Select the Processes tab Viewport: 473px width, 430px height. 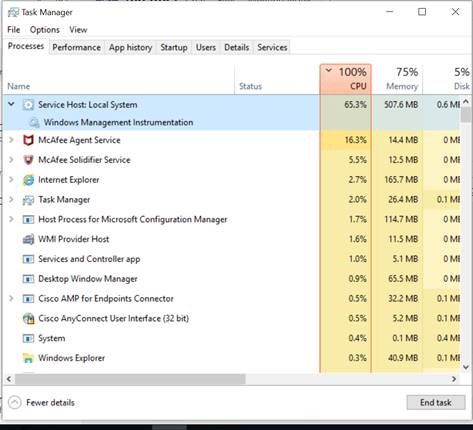pos(26,46)
